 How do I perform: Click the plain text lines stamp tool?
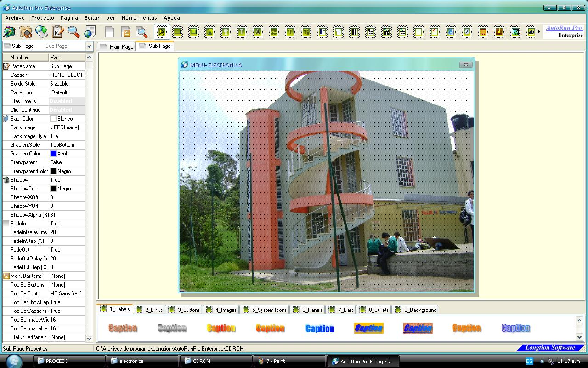(419, 32)
